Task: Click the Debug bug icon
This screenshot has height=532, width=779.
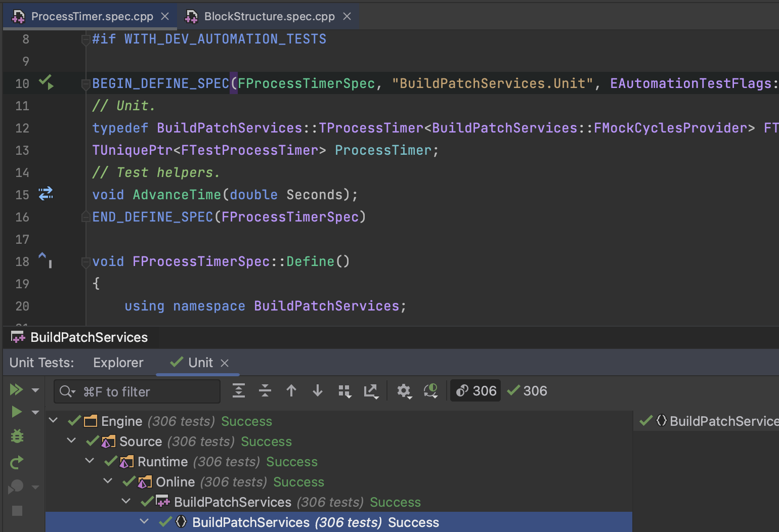Action: tap(17, 436)
